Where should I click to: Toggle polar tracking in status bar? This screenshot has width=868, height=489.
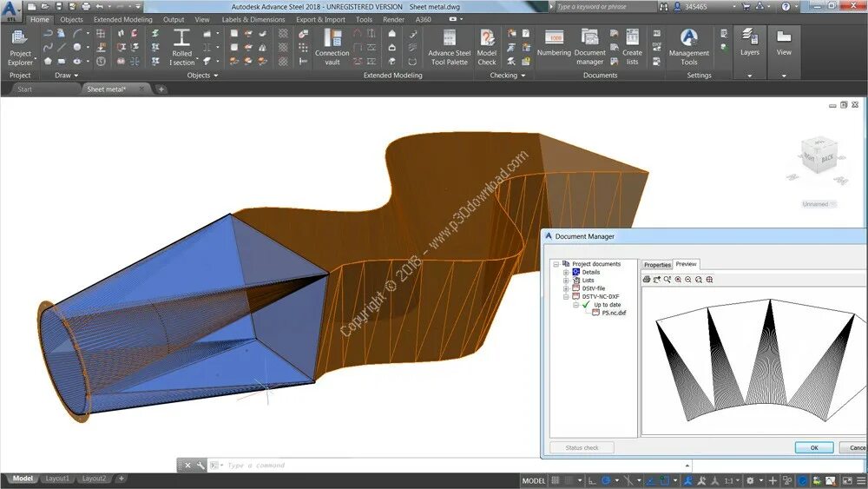(x=606, y=480)
